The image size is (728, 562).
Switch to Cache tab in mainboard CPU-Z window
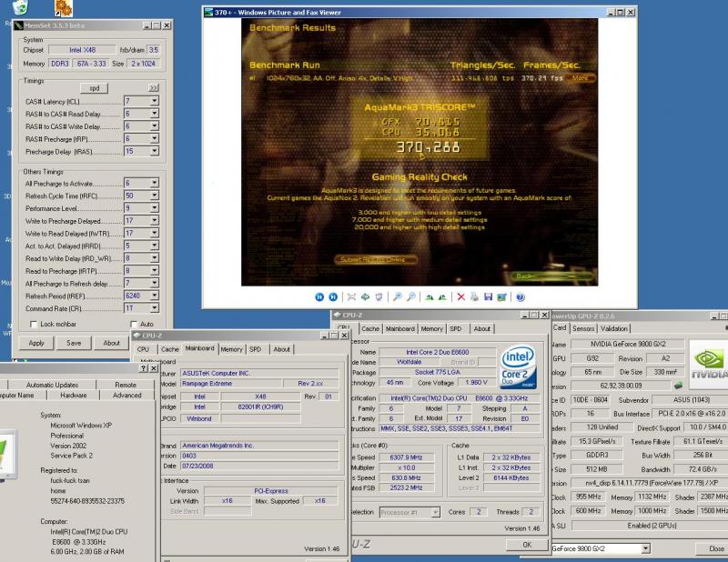pos(170,349)
